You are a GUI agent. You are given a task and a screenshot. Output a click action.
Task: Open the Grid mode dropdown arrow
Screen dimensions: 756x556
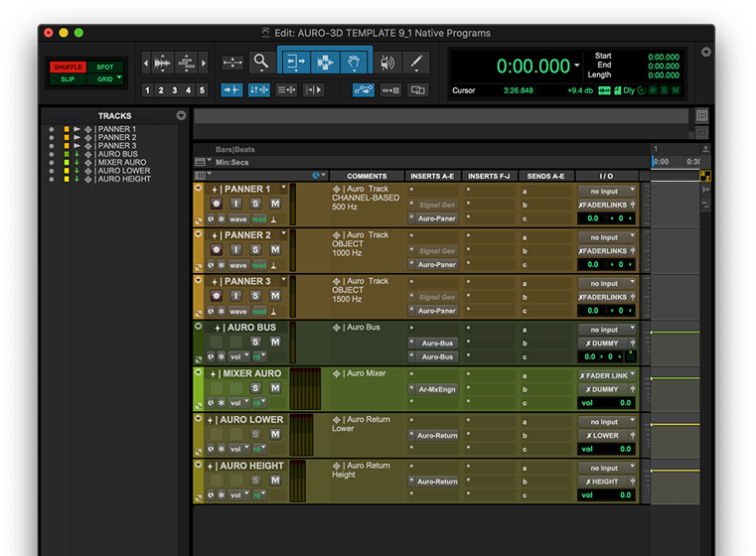(x=120, y=77)
